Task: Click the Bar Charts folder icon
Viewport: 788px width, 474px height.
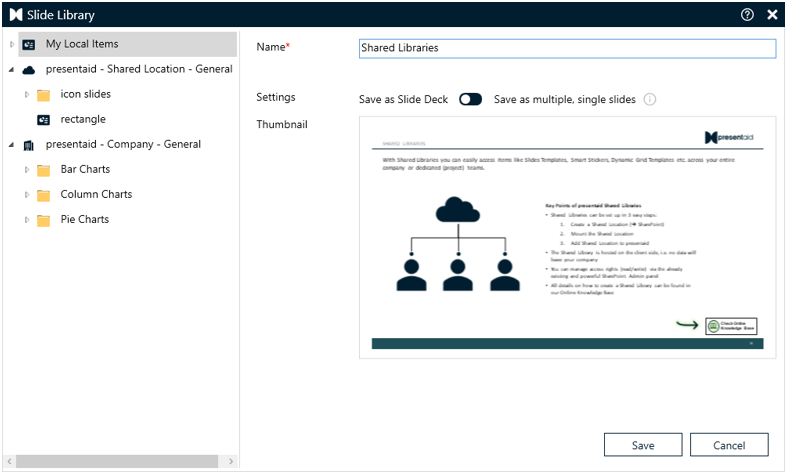Action: point(44,170)
